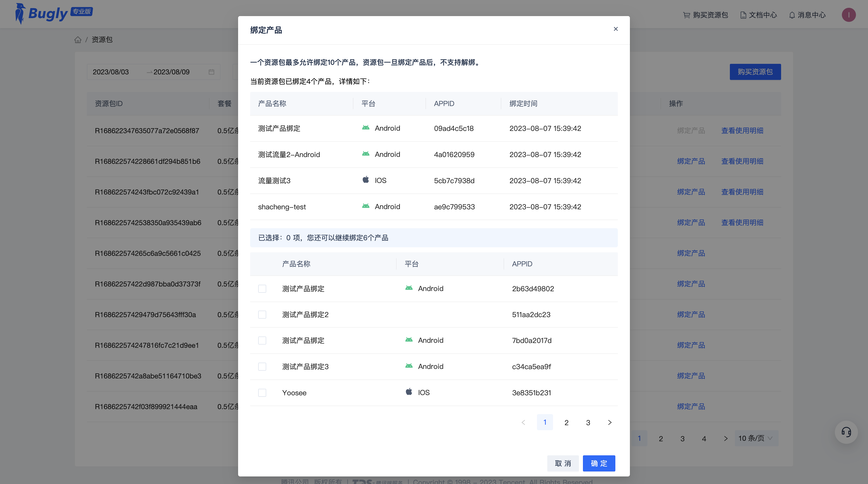Click Android icon in 2b63d49802 row

point(409,288)
